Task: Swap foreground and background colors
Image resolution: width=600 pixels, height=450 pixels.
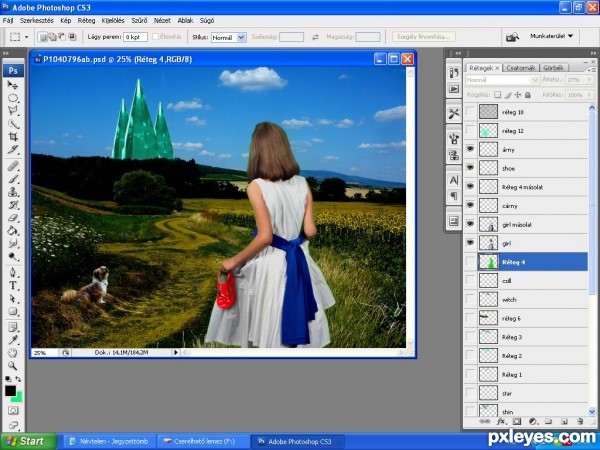Action: 18,379
